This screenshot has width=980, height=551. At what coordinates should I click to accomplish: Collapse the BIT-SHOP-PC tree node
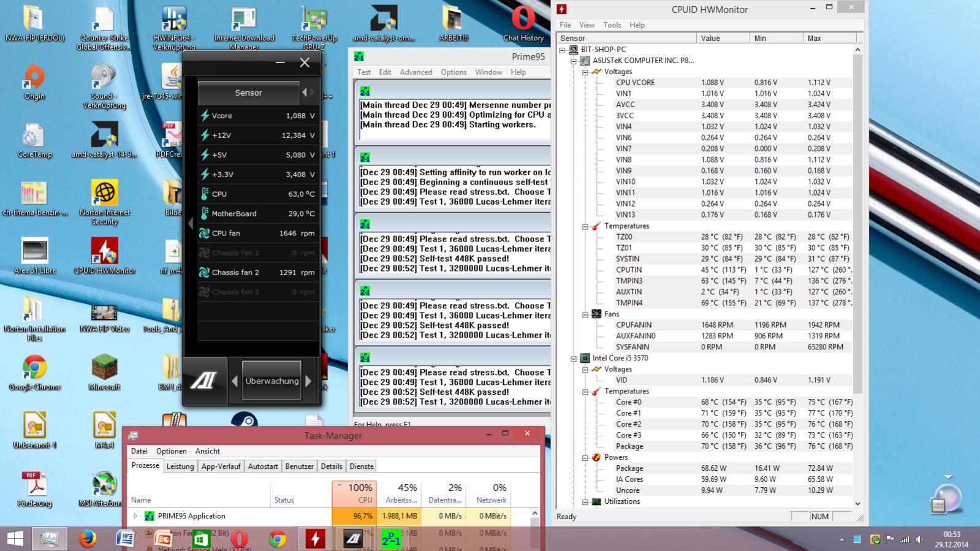(562, 50)
